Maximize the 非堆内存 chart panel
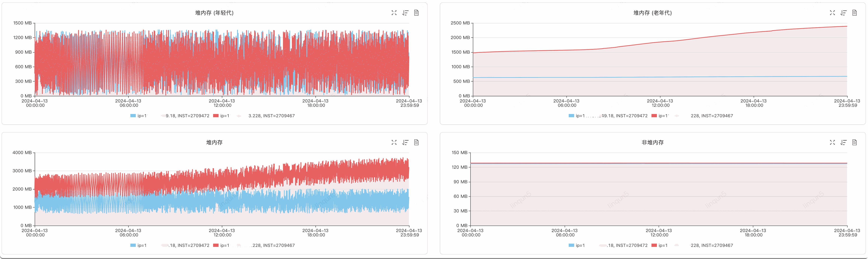Image resolution: width=868 pixels, height=259 pixels. (x=832, y=142)
